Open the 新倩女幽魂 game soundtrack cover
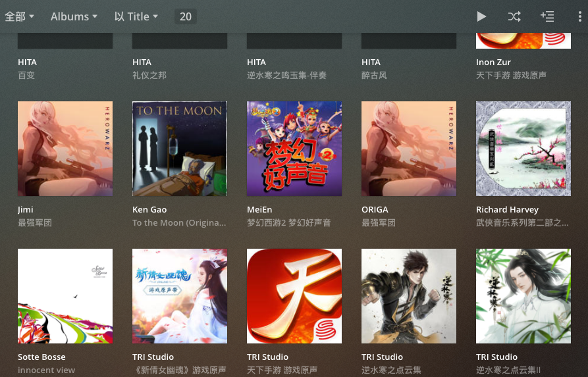Viewport: 588px width, 377px height. (180, 296)
